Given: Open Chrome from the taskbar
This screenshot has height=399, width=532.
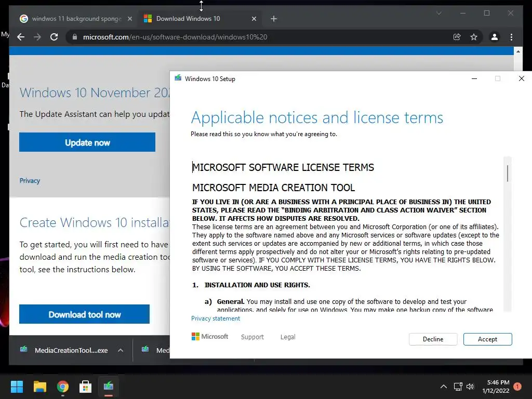Looking at the screenshot, I should pos(63,387).
